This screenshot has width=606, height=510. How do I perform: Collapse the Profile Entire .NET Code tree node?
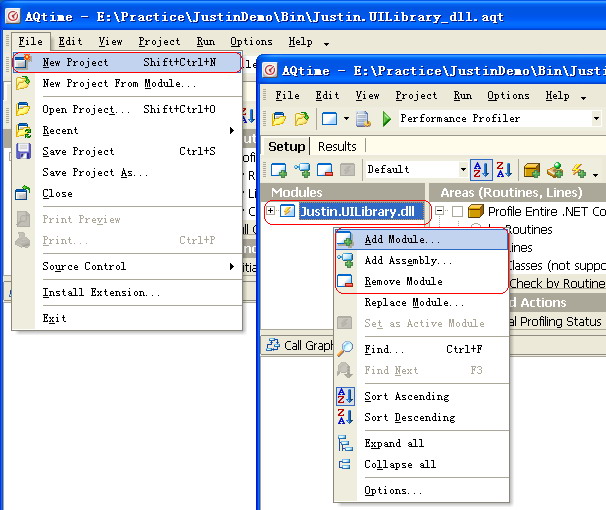click(x=439, y=211)
